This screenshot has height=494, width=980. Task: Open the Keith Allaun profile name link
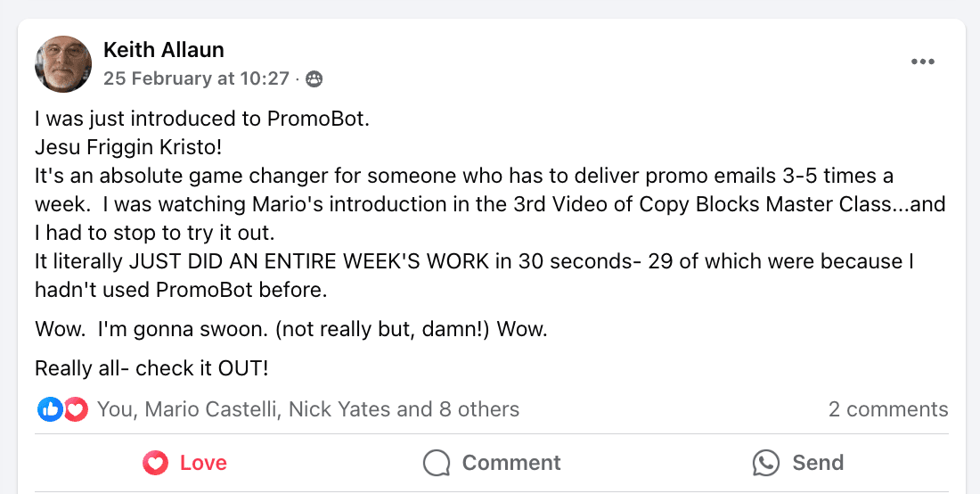coord(163,48)
